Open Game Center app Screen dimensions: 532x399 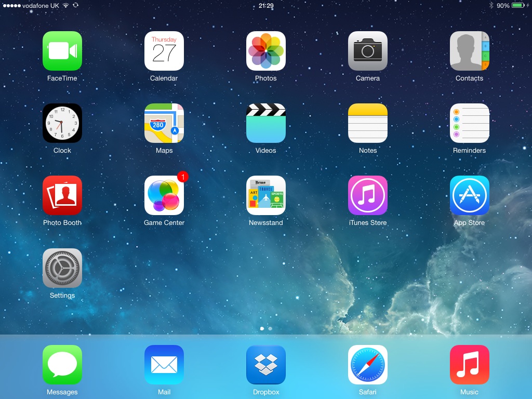[164, 195]
